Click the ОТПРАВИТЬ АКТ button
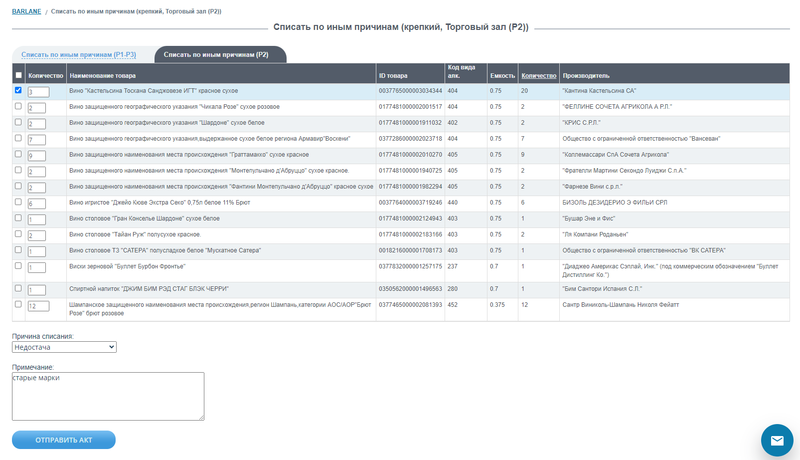Screen dimensions: 800x460 [x=64, y=440]
